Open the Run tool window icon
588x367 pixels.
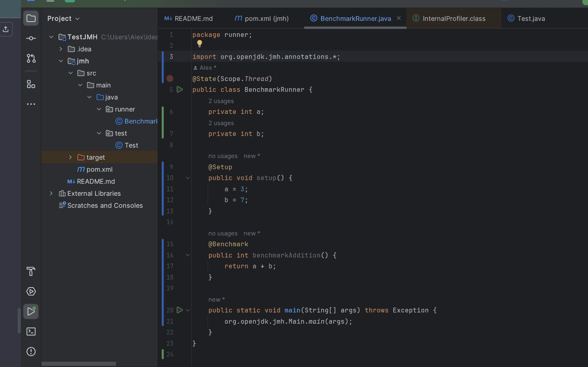tap(31, 311)
